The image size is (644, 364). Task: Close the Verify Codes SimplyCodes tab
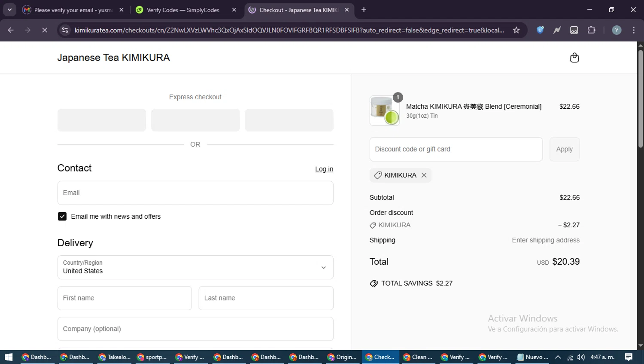coord(234,10)
